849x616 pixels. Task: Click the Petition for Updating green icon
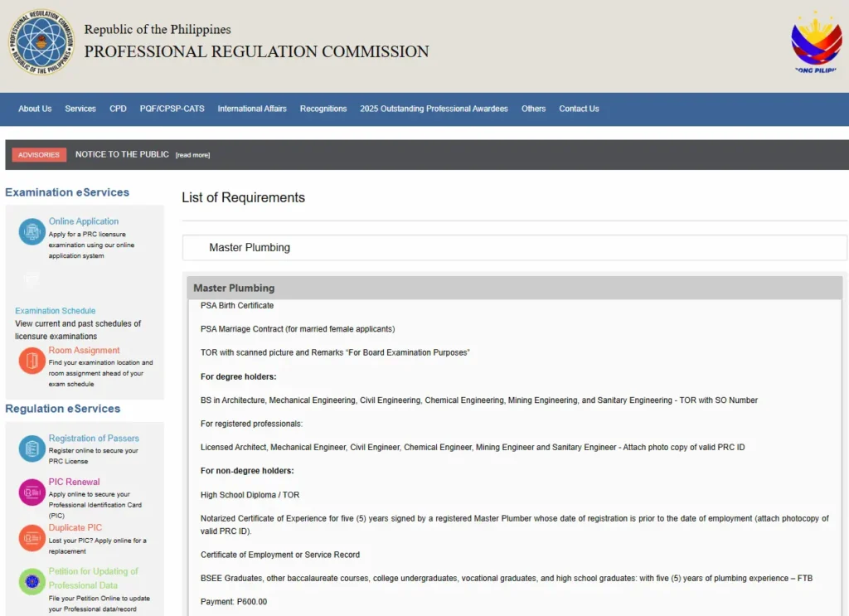tap(32, 582)
